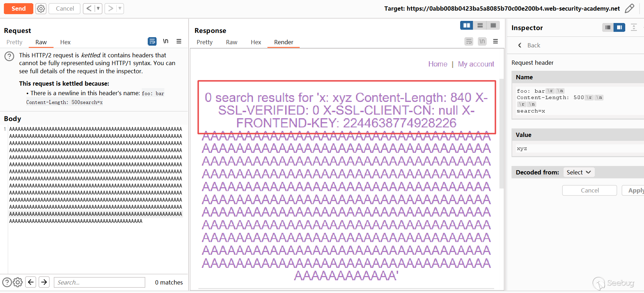Click the '0 matches' search count

click(x=169, y=282)
